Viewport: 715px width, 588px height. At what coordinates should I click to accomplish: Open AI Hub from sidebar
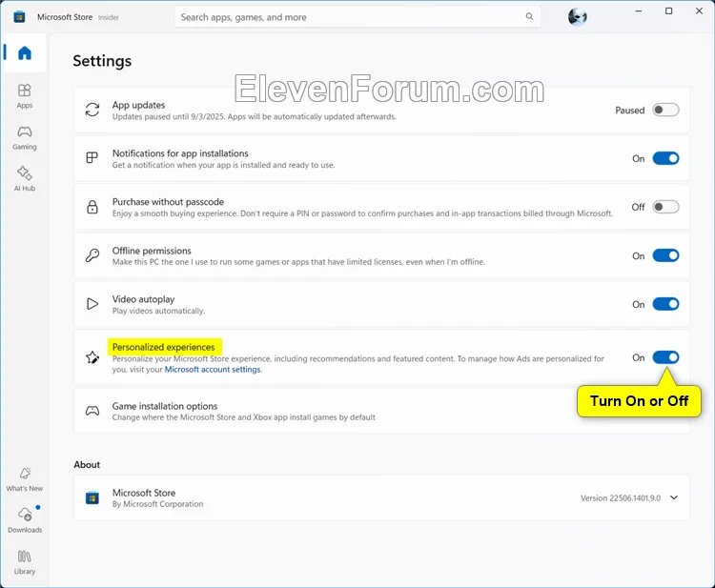click(25, 179)
